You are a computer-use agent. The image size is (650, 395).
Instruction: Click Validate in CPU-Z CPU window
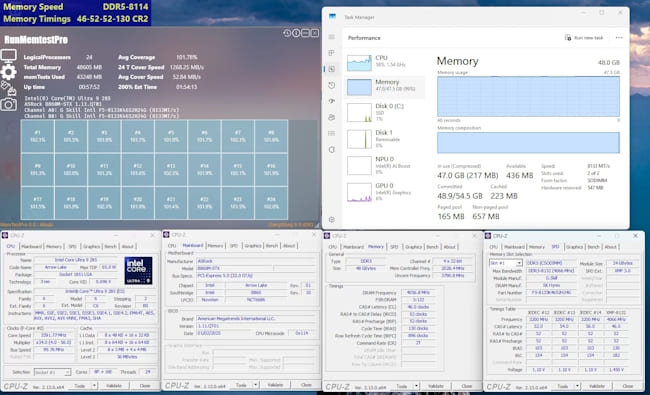(x=114, y=386)
